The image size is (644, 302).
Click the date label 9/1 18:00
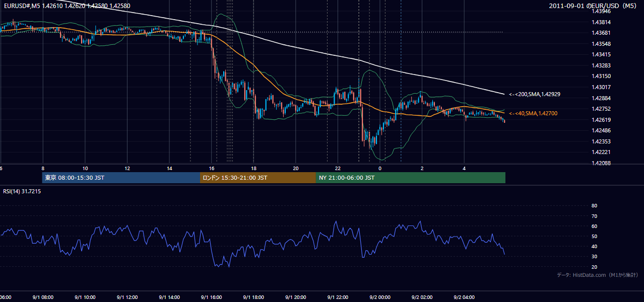pos(254,297)
